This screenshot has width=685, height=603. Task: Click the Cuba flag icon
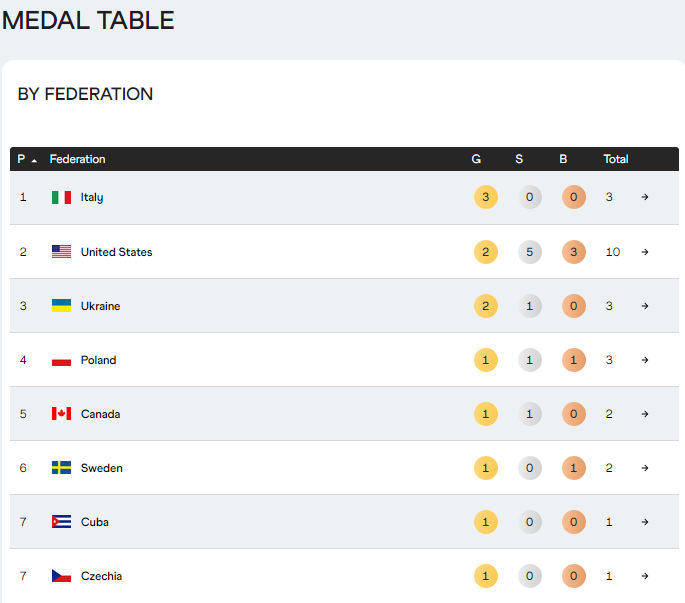pos(61,522)
